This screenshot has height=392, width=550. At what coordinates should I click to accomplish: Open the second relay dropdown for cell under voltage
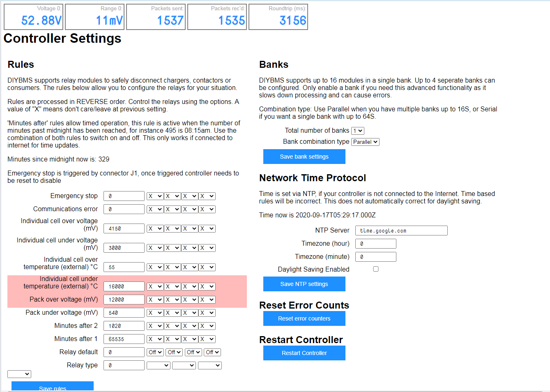(173, 248)
